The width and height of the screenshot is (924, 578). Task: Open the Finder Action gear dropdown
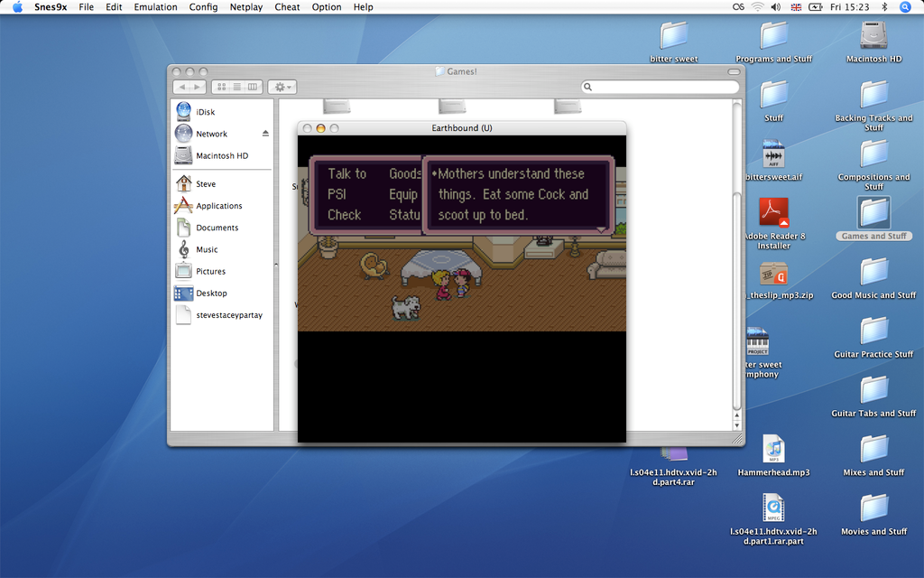coord(282,87)
